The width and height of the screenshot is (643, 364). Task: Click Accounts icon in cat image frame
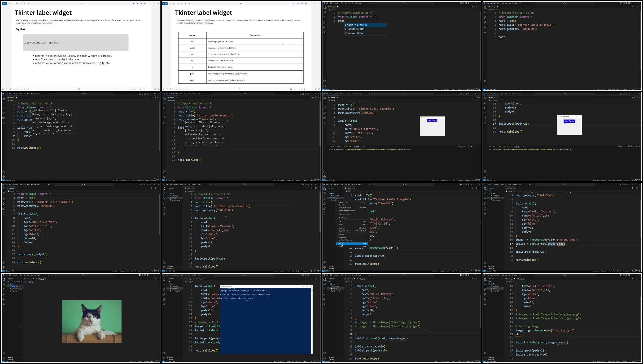(4, 353)
